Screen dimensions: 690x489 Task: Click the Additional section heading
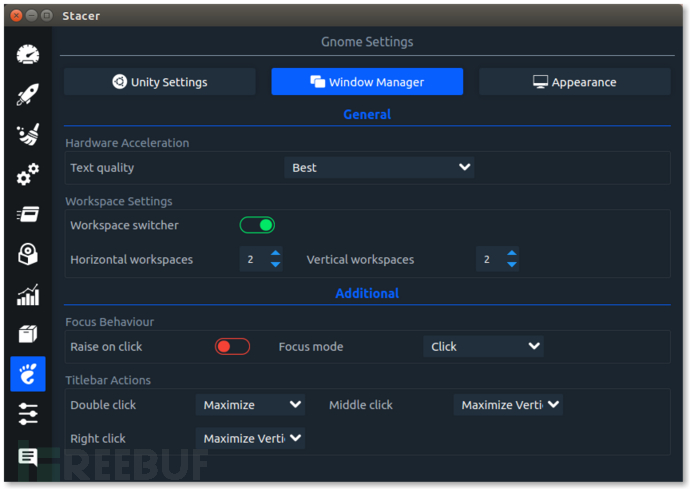(x=367, y=293)
